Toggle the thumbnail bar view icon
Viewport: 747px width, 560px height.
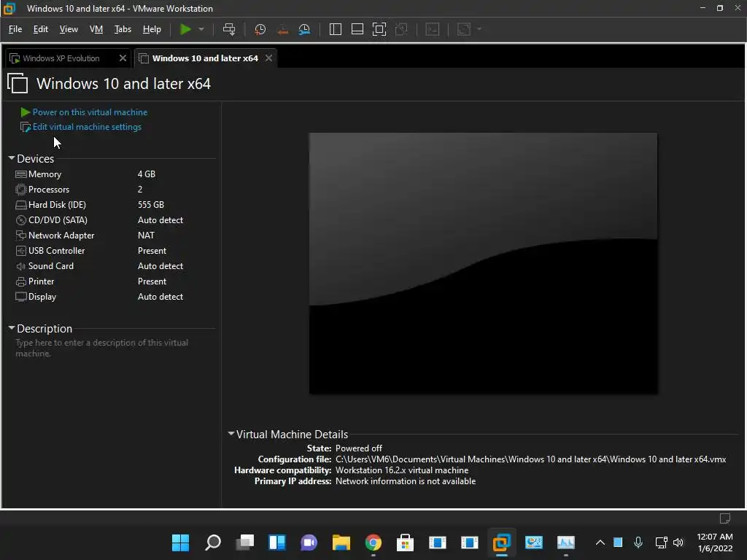pyautogui.click(x=357, y=29)
